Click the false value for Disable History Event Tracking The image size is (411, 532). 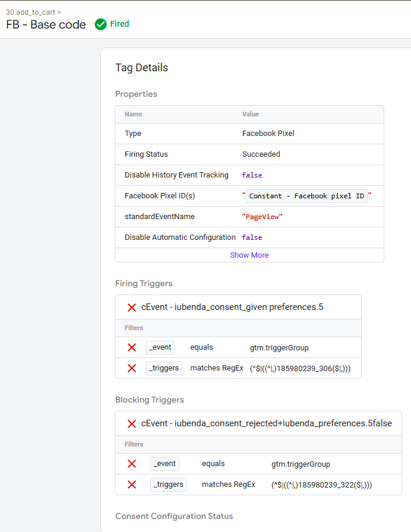pos(252,175)
